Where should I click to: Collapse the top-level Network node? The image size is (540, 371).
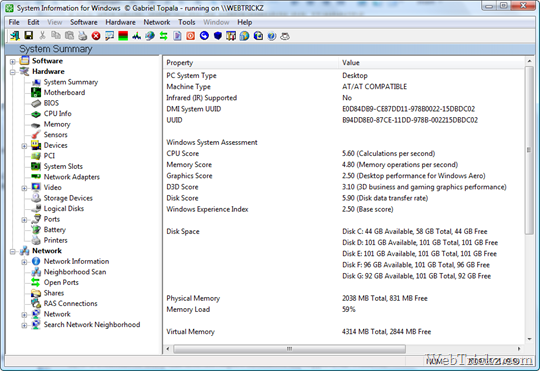13,252
